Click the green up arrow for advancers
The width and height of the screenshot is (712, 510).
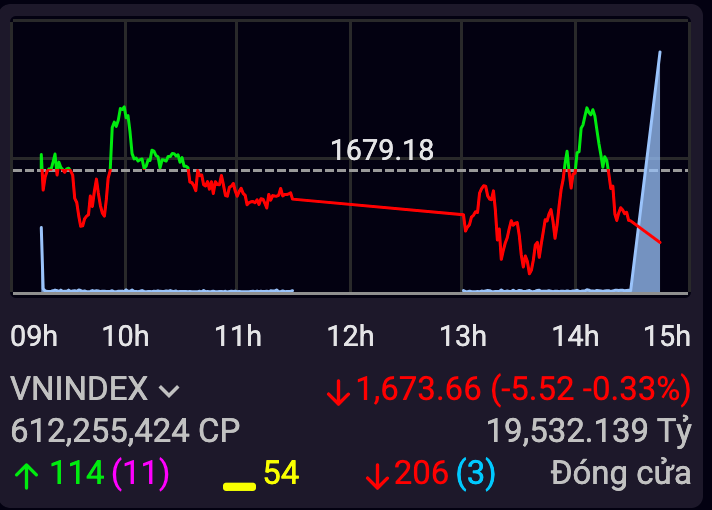(26, 473)
